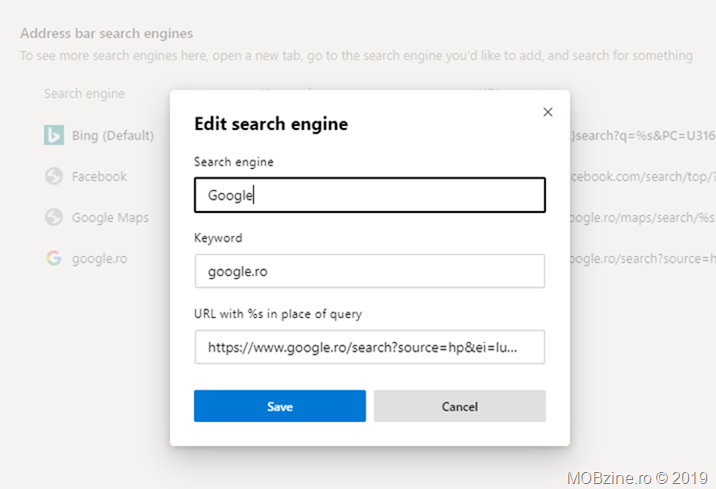Click the Search engine name field
Screen dimensions: 716x489
click(369, 195)
